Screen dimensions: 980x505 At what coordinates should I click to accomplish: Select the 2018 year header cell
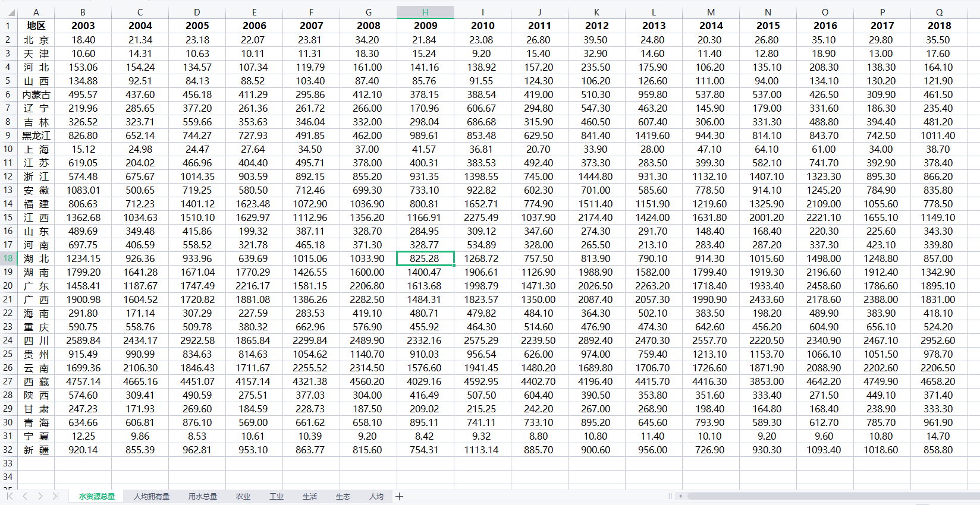click(x=940, y=26)
